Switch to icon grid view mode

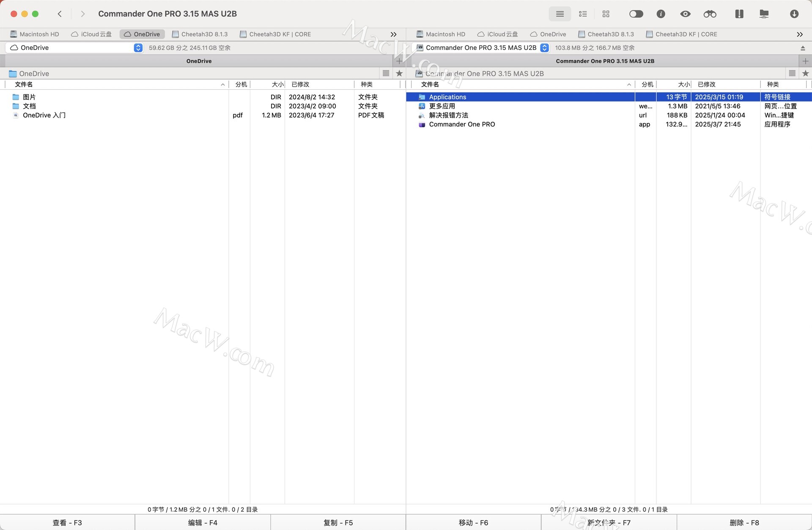pos(606,14)
